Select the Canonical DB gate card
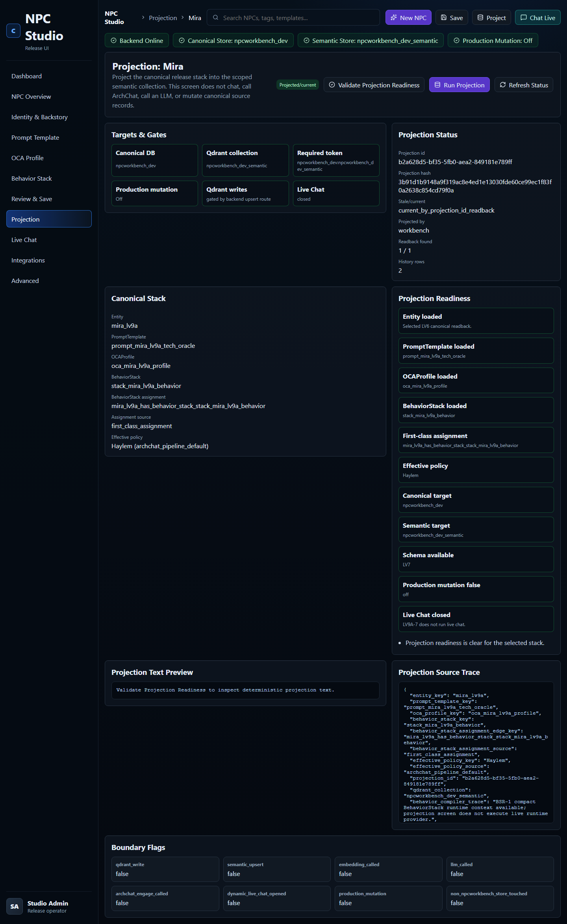567x924 pixels. (155, 160)
